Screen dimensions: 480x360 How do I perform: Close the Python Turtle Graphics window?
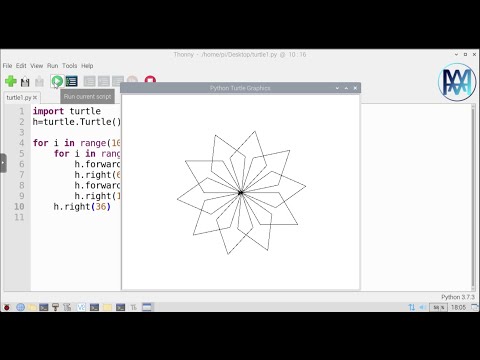click(x=355, y=88)
